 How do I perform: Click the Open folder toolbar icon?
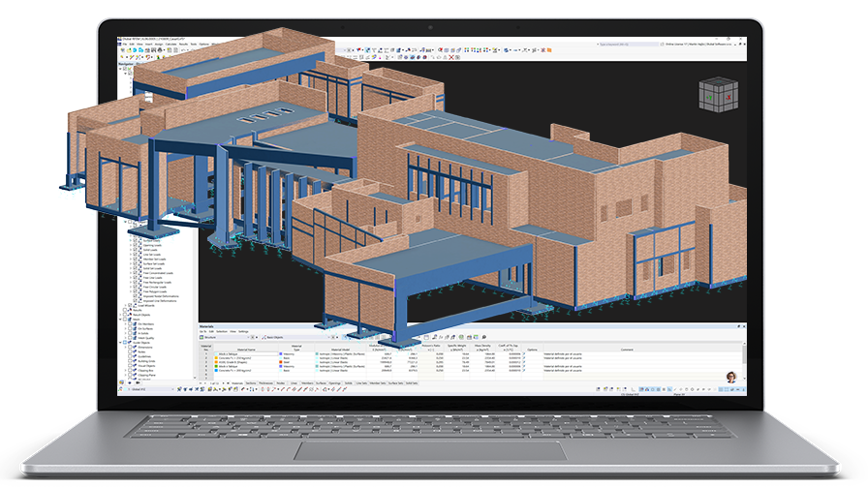coord(129,50)
